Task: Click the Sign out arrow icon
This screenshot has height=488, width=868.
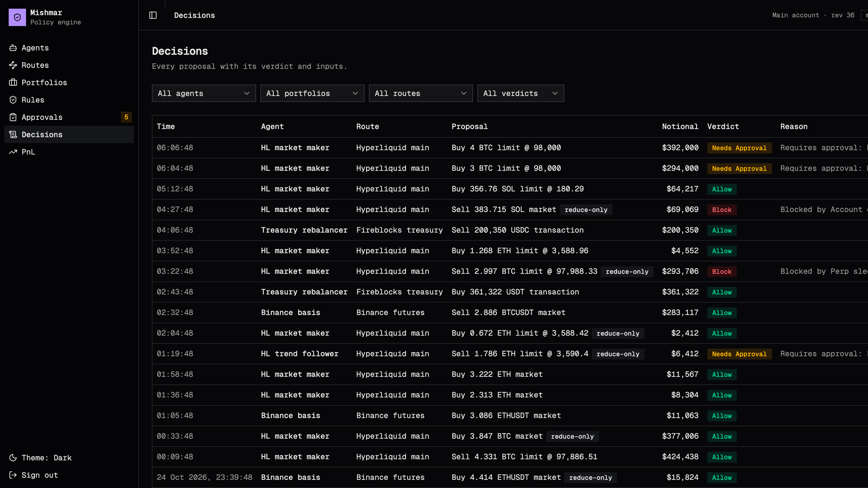Action: click(13, 475)
